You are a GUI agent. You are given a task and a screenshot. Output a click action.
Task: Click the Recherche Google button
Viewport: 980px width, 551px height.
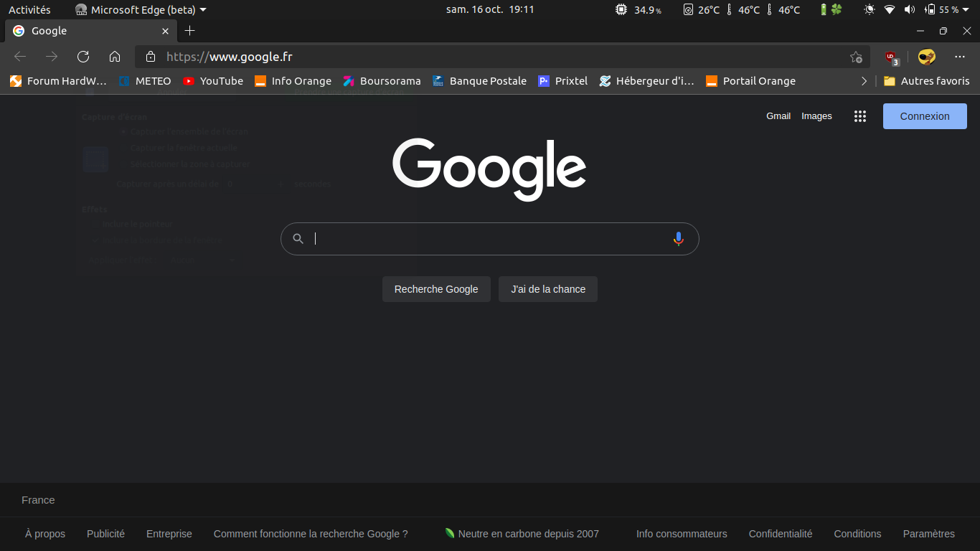coord(436,289)
